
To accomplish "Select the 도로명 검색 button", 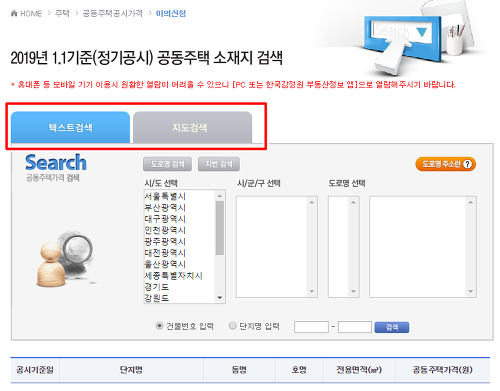I will click(x=167, y=164).
